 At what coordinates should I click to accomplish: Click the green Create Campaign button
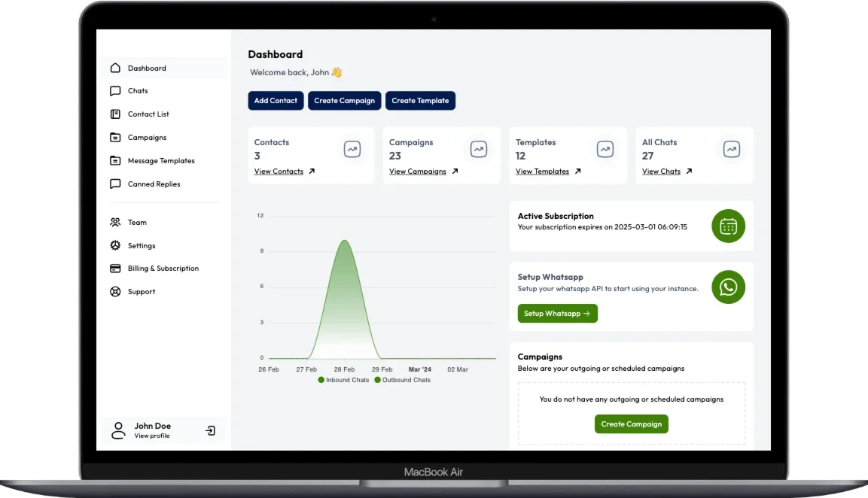coord(631,424)
